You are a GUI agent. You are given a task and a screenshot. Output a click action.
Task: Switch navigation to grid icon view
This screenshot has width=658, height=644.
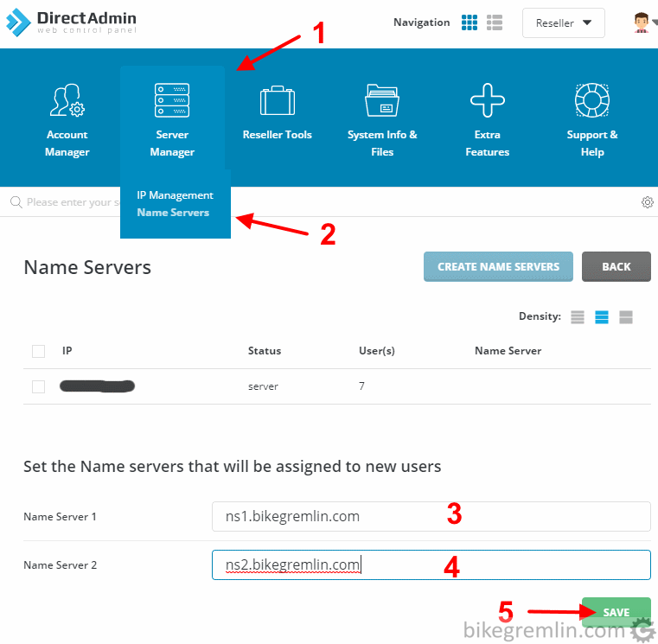(x=470, y=22)
